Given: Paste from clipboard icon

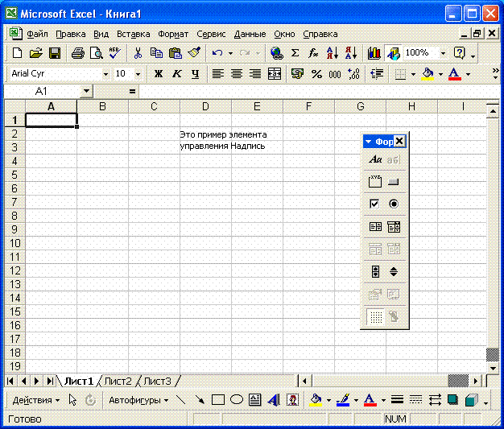Looking at the screenshot, I should tap(176, 52).
